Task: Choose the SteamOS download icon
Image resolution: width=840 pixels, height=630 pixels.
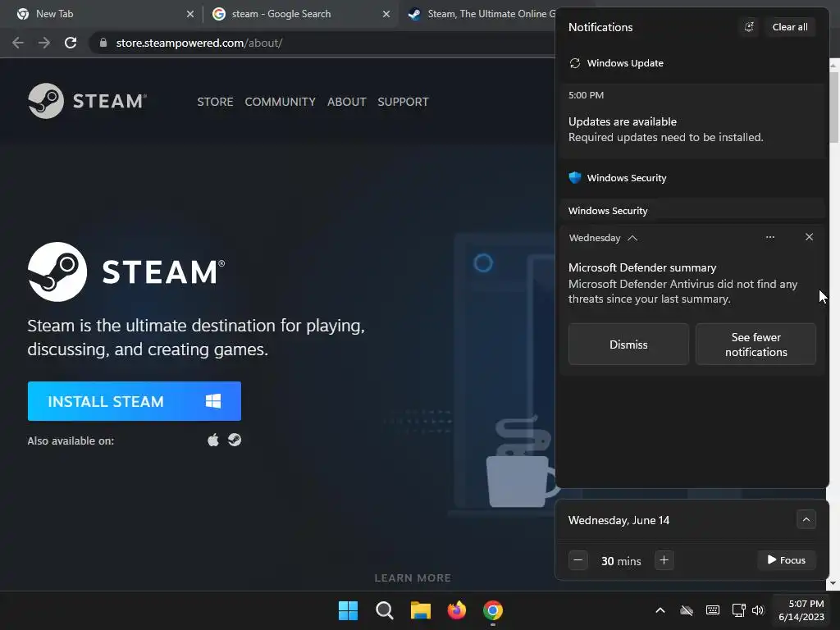Action: pos(235,440)
